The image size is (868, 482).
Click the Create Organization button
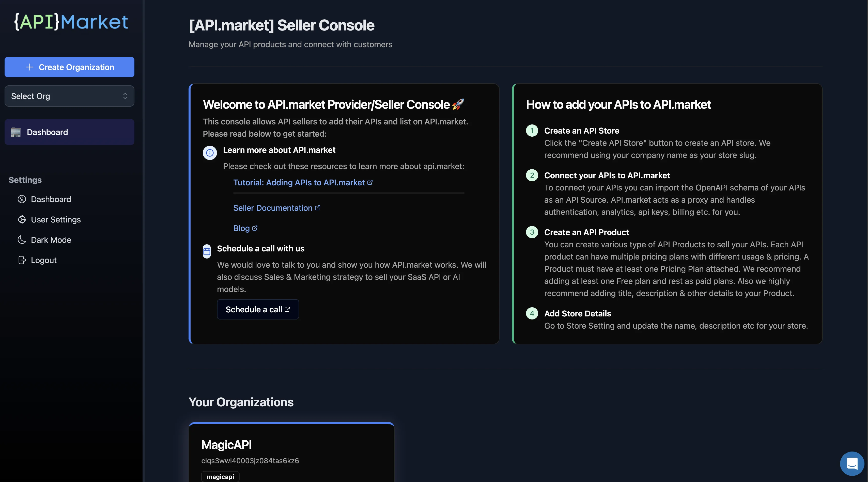tap(69, 67)
